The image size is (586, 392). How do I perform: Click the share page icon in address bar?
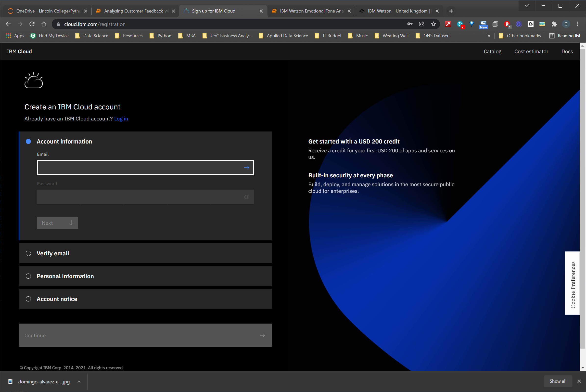tap(421, 24)
